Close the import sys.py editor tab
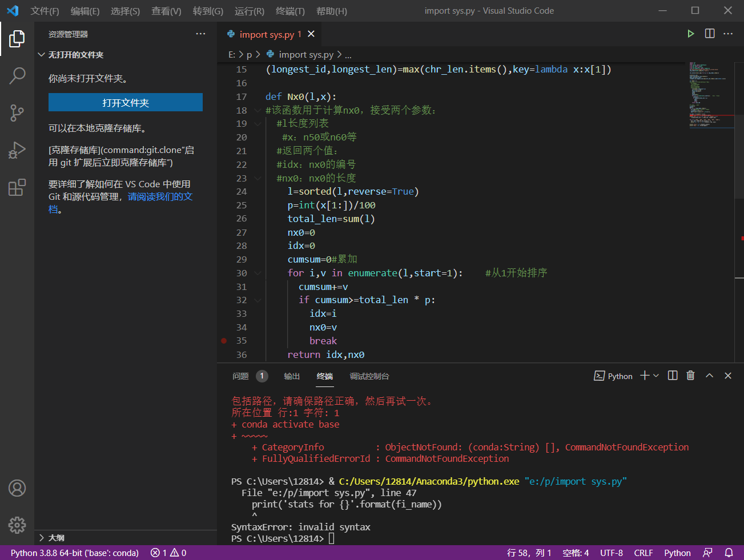This screenshot has width=744, height=560. coord(311,34)
